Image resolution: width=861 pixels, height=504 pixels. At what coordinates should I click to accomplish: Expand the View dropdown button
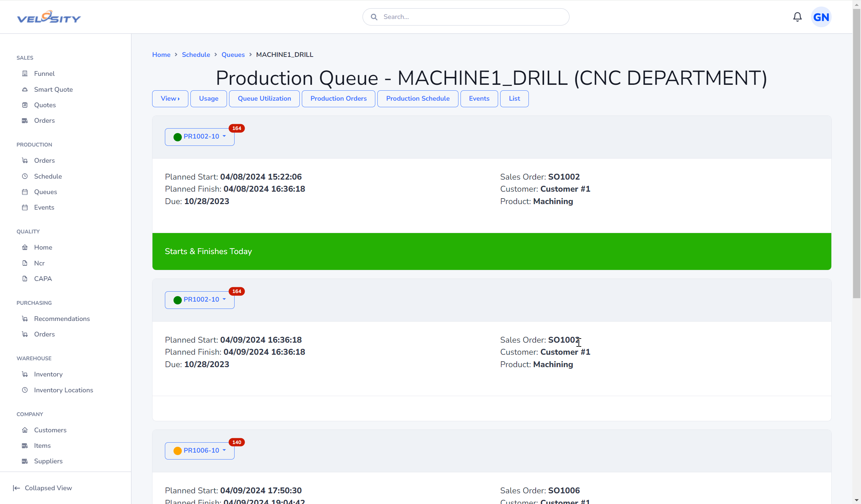coord(170,99)
